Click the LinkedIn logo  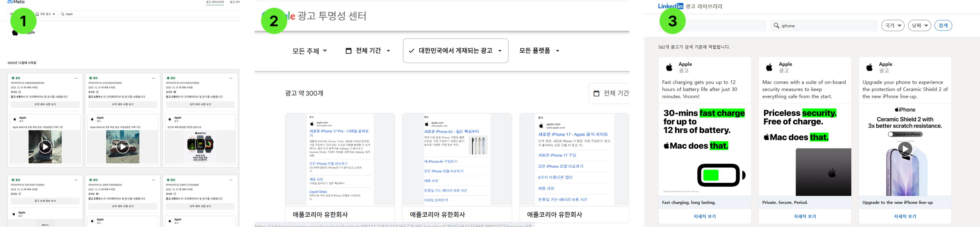click(670, 6)
